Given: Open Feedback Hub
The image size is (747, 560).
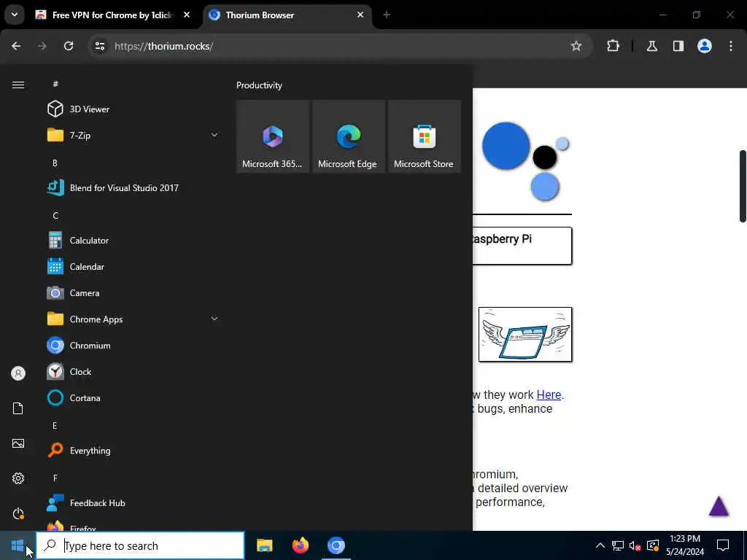Looking at the screenshot, I should [133, 503].
